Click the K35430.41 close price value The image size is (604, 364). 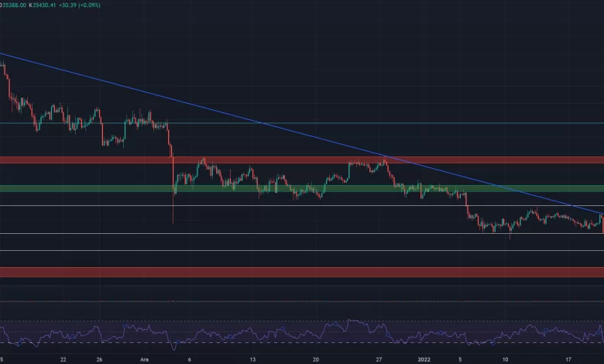coord(42,5)
